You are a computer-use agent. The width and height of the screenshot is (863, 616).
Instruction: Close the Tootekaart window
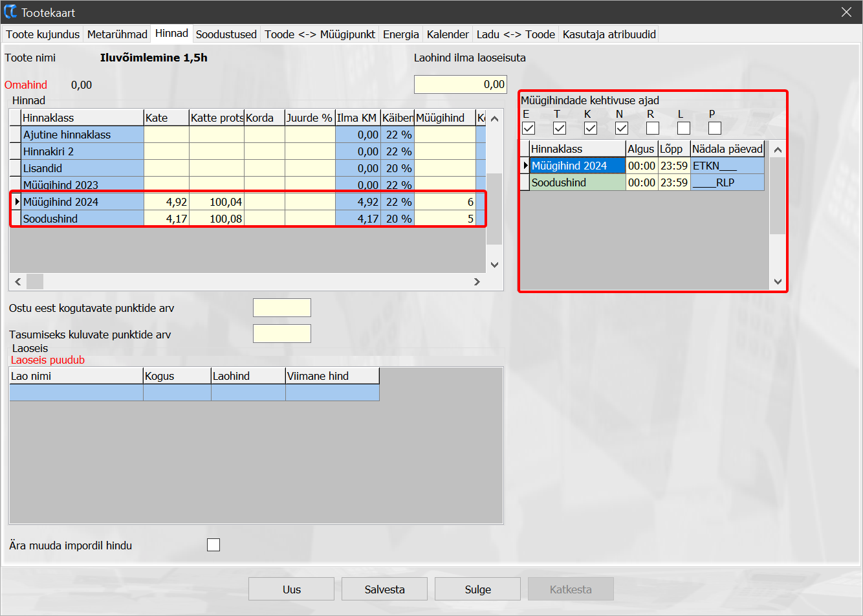click(x=846, y=12)
